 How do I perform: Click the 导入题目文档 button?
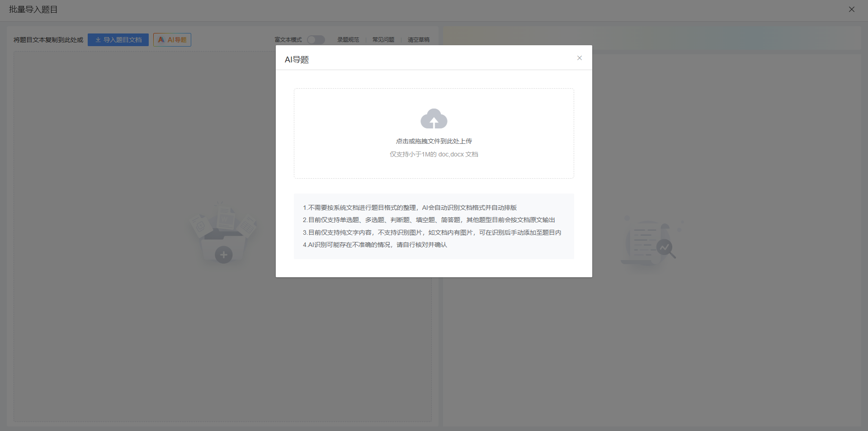coord(118,40)
